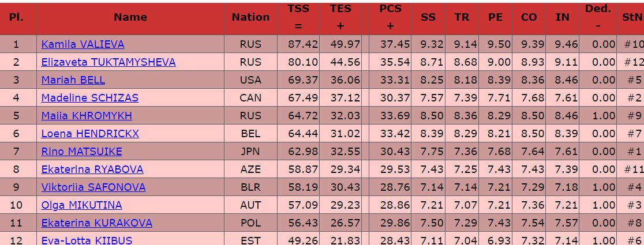Open the Ekaterina RYABOVA link
This screenshot has width=644, height=245.
point(92,169)
